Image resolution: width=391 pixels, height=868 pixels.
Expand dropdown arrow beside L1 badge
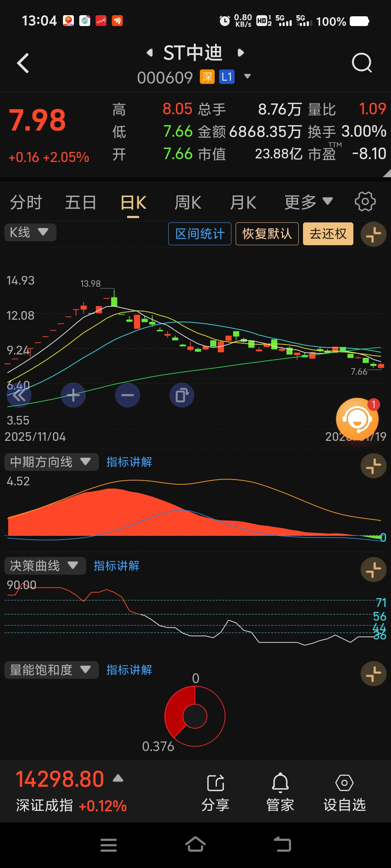click(x=248, y=76)
